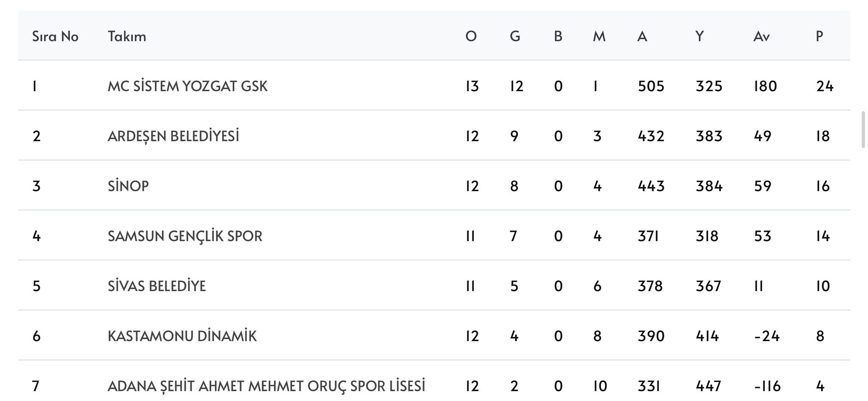This screenshot has height=401, width=868.
Task: Click the MC SİSTEM YOZGAT GSK team name
Action: tap(187, 86)
